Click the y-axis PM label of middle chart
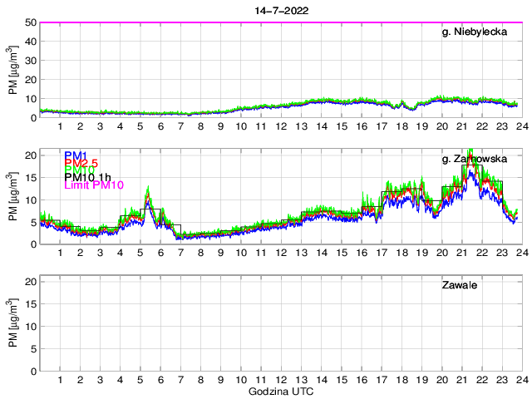The image size is (532, 399). [12, 199]
